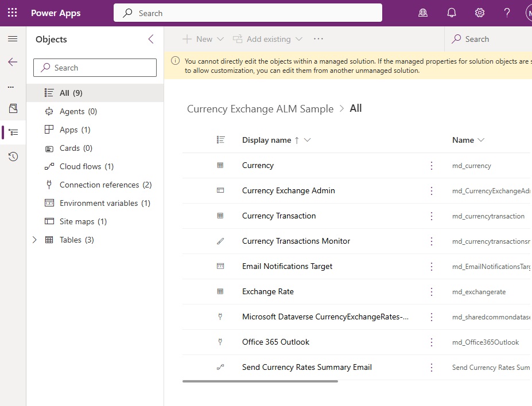Open more actions for Send Currency Rates Summary Email
This screenshot has width=532, height=406.
pos(431,368)
